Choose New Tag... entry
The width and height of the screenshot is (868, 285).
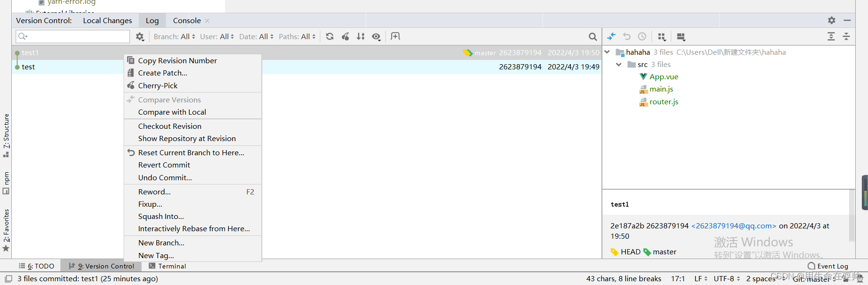point(192,255)
